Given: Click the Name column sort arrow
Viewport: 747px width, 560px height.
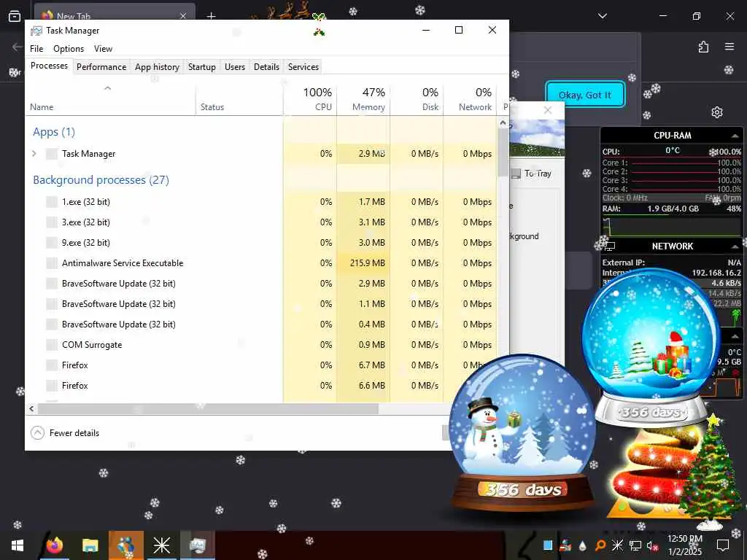Looking at the screenshot, I should click(x=108, y=88).
